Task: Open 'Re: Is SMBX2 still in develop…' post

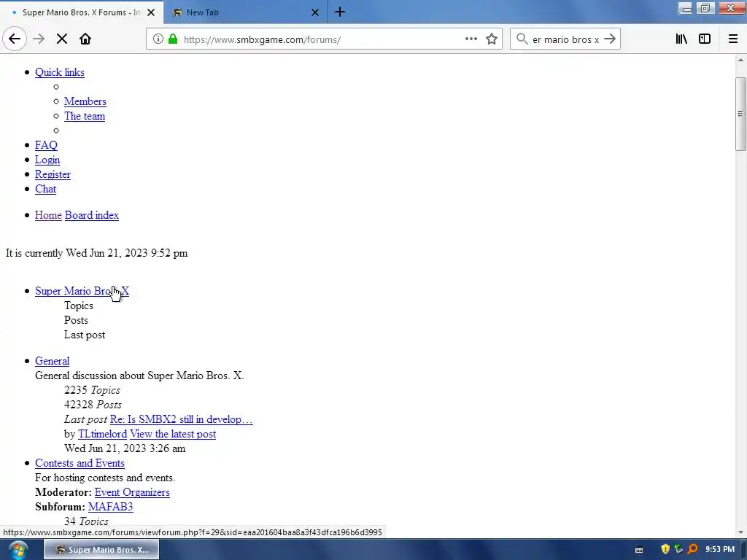Action: click(181, 419)
